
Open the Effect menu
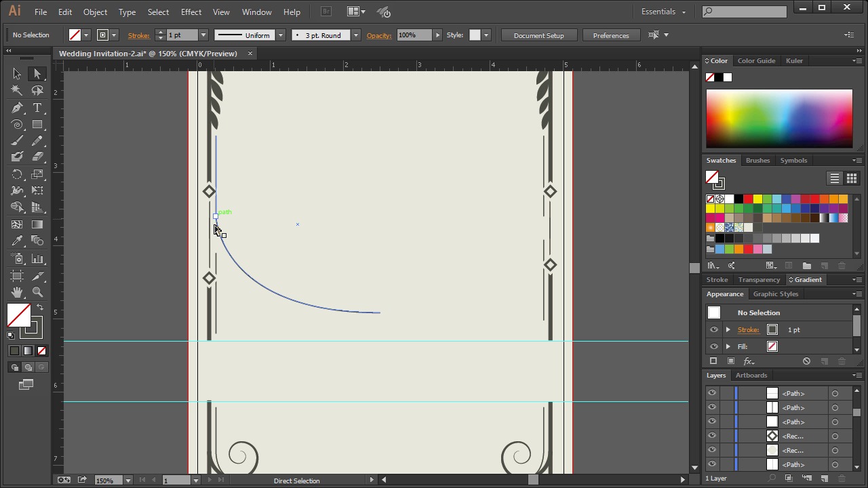(191, 12)
